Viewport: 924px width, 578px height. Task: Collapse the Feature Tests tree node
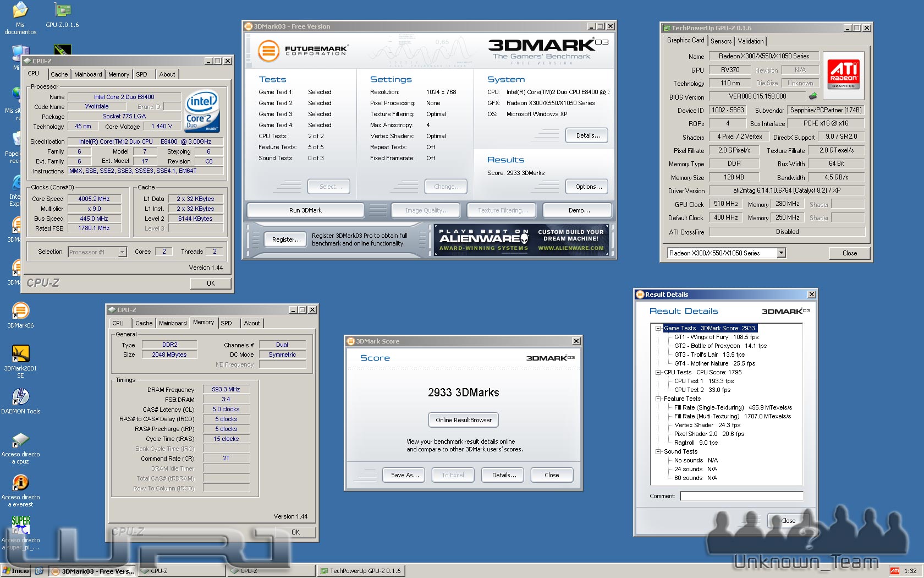(658, 399)
